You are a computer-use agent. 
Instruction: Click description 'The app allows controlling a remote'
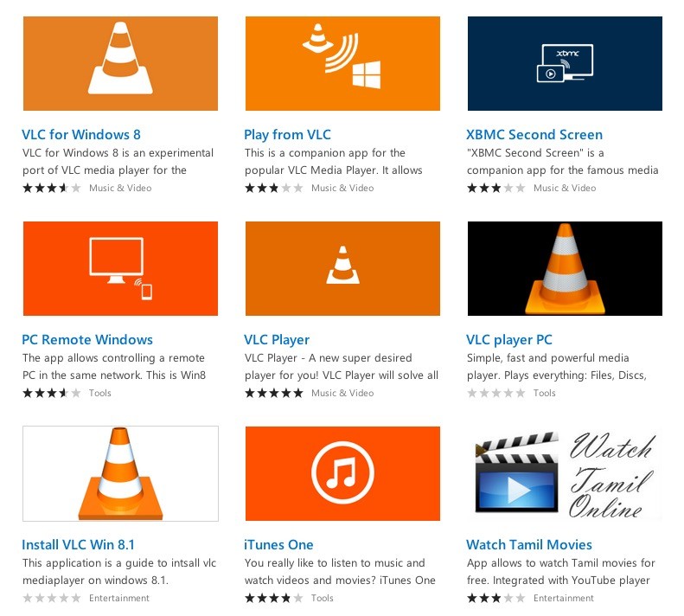coord(113,358)
